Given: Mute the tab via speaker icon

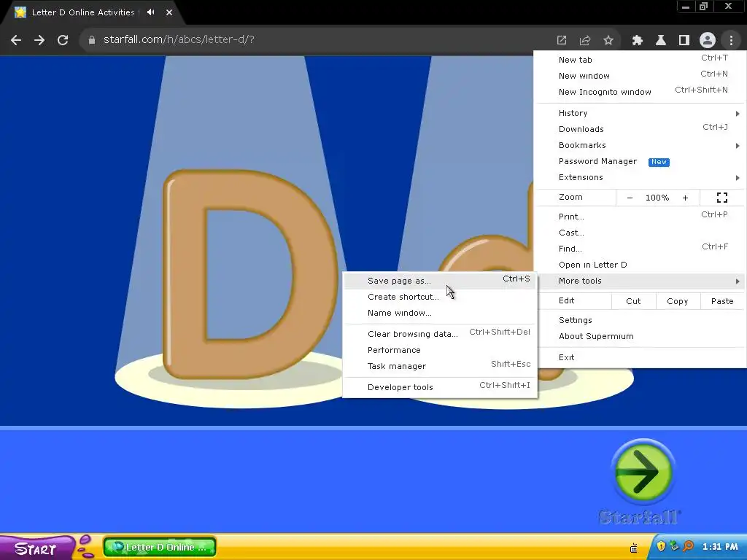Looking at the screenshot, I should point(150,12).
